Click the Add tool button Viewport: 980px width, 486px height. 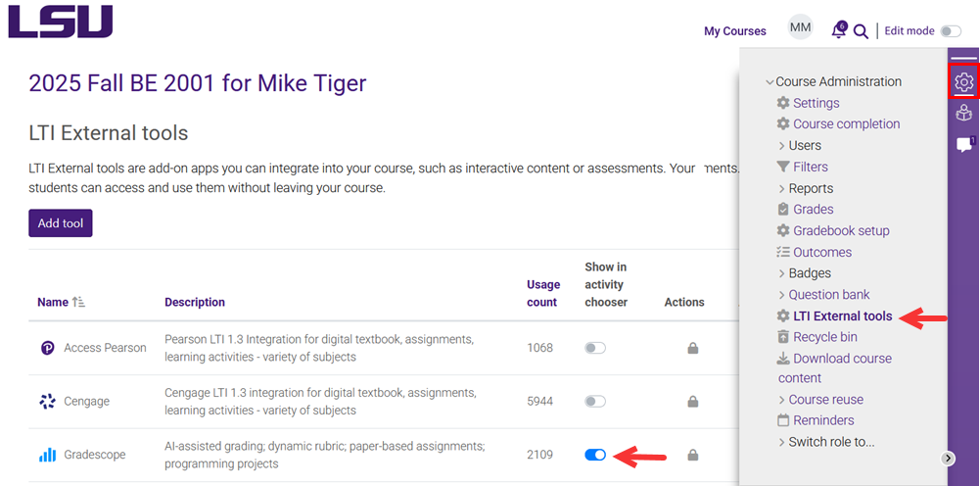click(61, 223)
